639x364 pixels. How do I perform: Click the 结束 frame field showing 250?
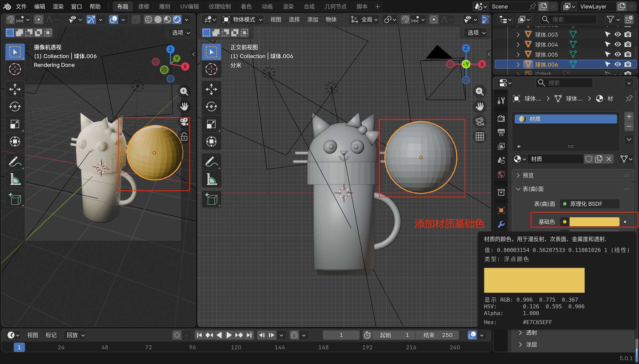point(438,335)
